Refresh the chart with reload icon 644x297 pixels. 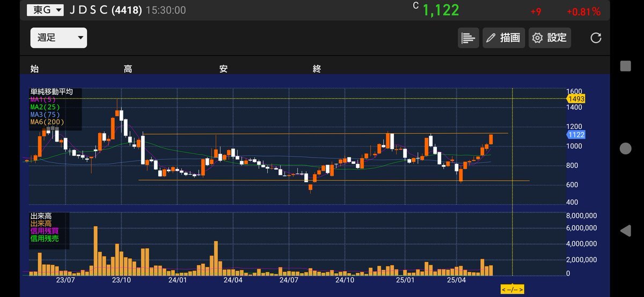click(x=596, y=38)
